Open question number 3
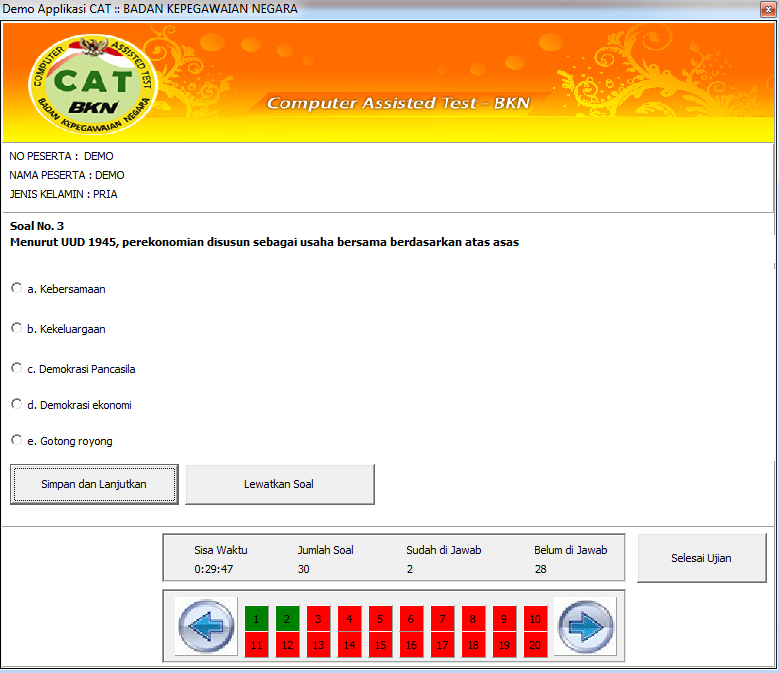 318,618
